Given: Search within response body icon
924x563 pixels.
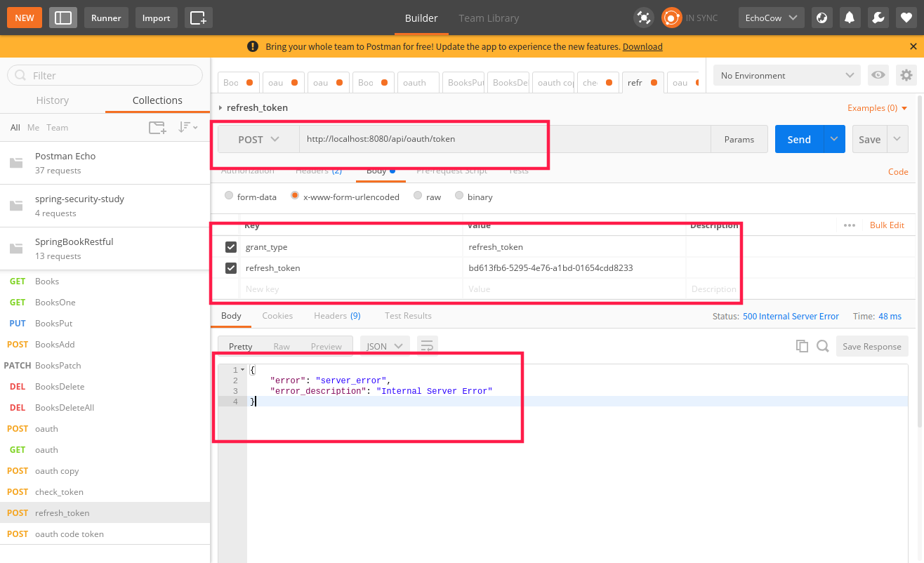Looking at the screenshot, I should (x=823, y=346).
